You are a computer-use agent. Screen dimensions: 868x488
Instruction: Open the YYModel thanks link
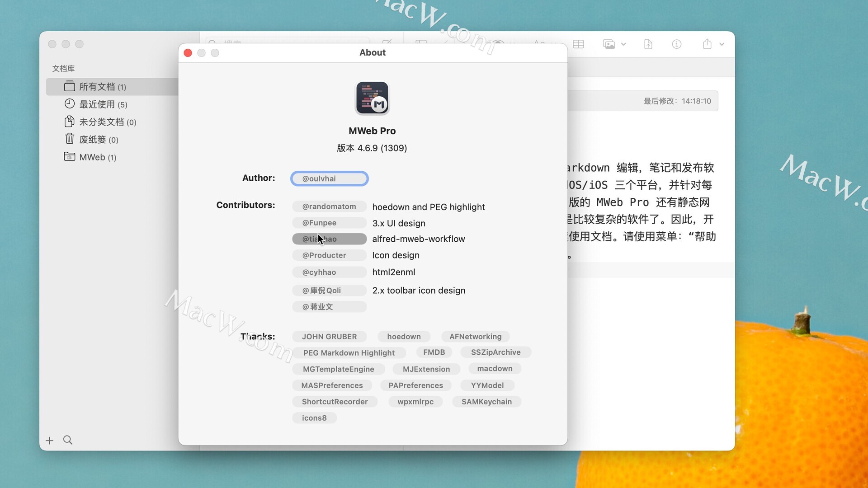point(487,385)
